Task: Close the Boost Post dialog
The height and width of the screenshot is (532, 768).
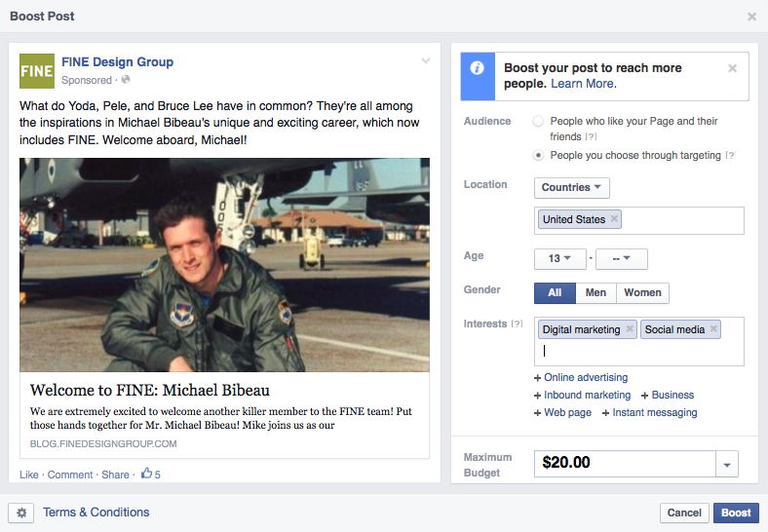Action: 751,17
